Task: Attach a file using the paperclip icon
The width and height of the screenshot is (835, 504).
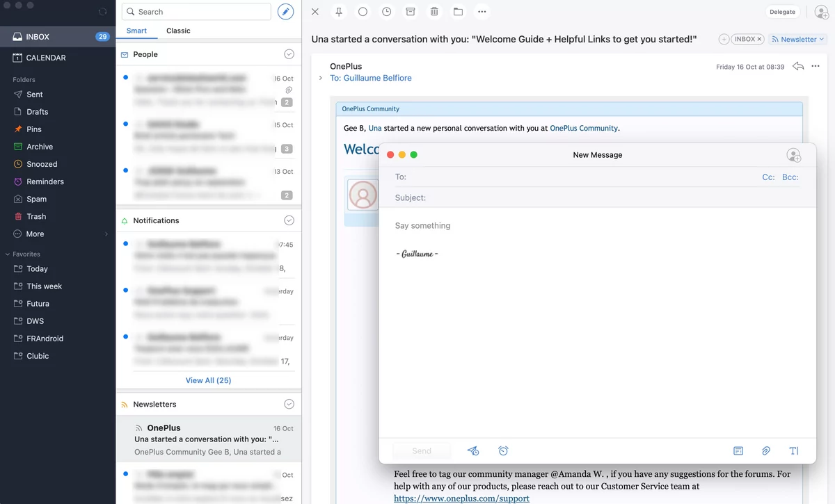Action: 766,451
